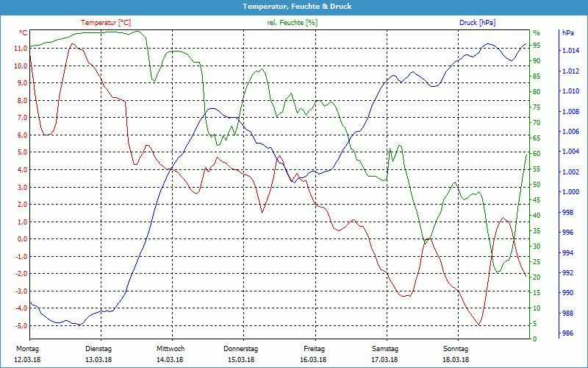Click the '10,0' temperature axis value
Viewport: 588px width, 368px height.
21,66
